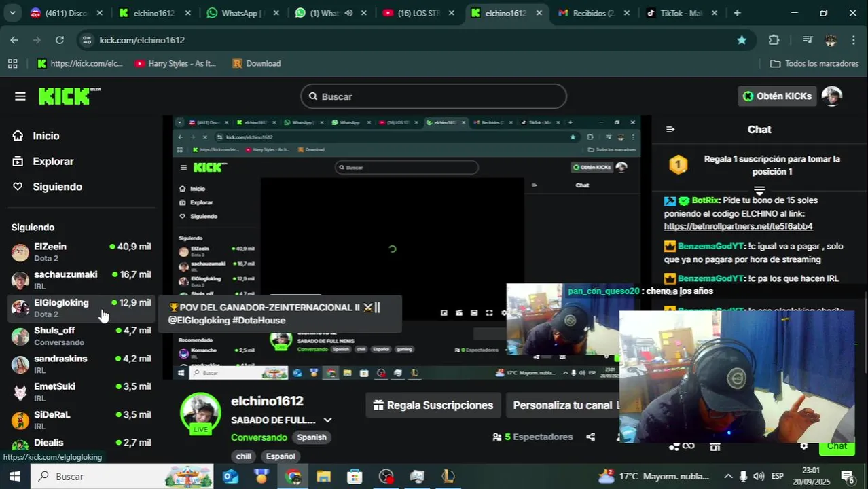Open the Windows Start menu
Screen dimensions: 868x489
(x=15, y=476)
